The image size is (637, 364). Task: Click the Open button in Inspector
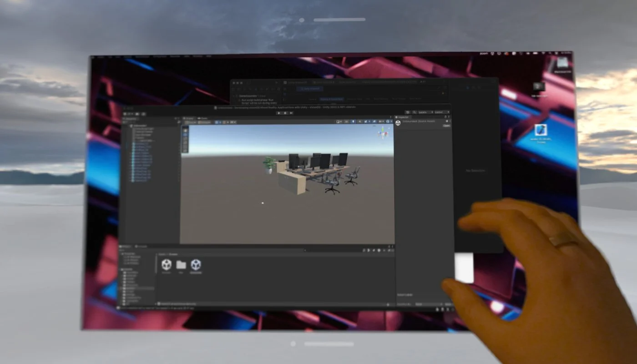tap(446, 126)
